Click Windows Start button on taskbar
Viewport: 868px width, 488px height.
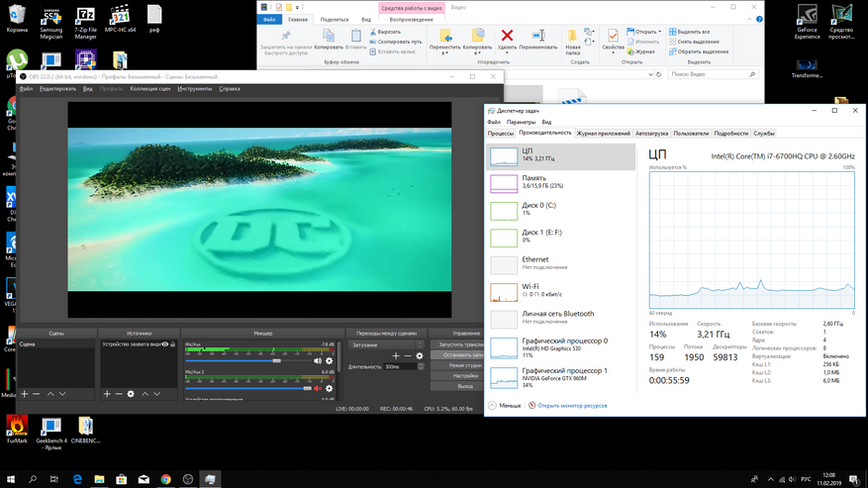(11, 479)
